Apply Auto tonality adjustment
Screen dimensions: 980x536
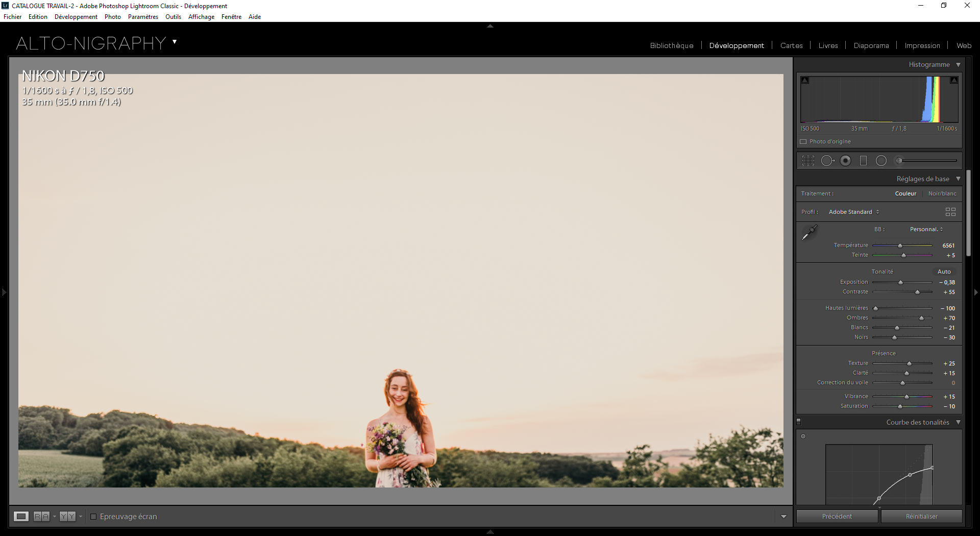tap(944, 271)
